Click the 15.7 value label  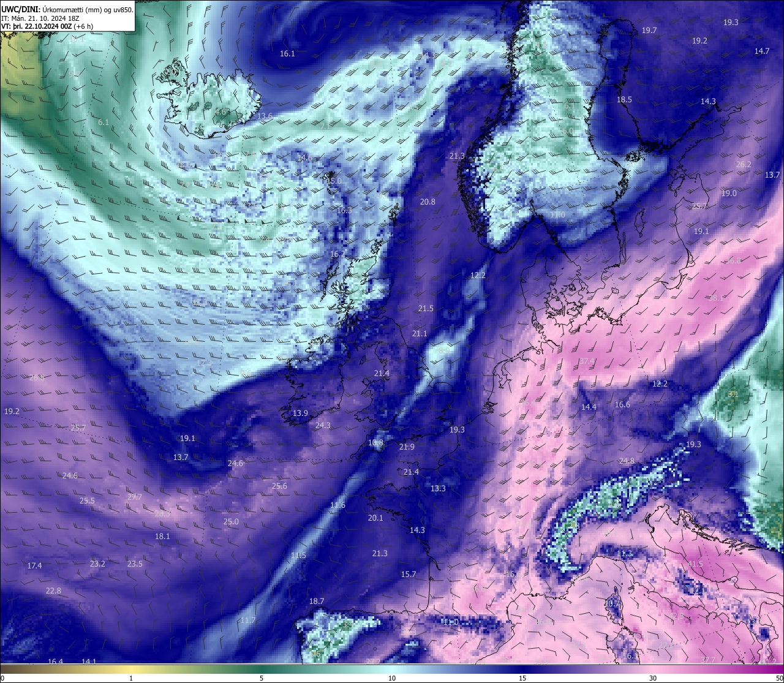coord(409,574)
